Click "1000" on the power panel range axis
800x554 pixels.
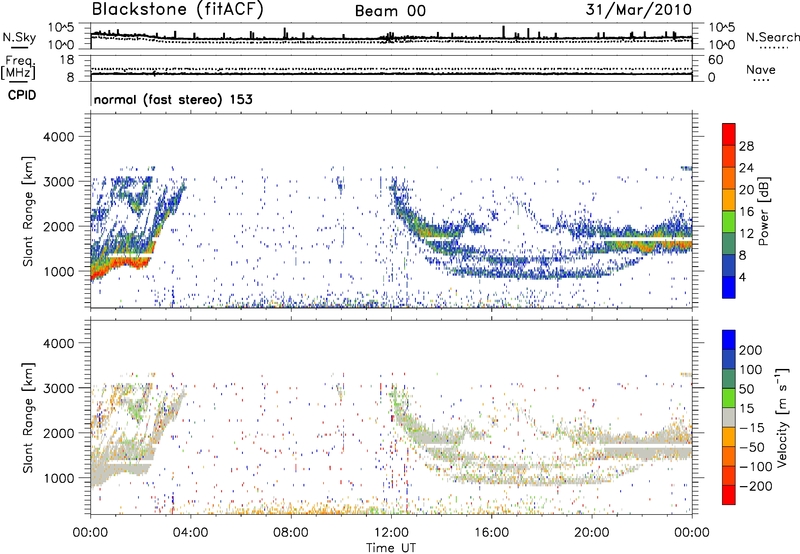click(59, 271)
